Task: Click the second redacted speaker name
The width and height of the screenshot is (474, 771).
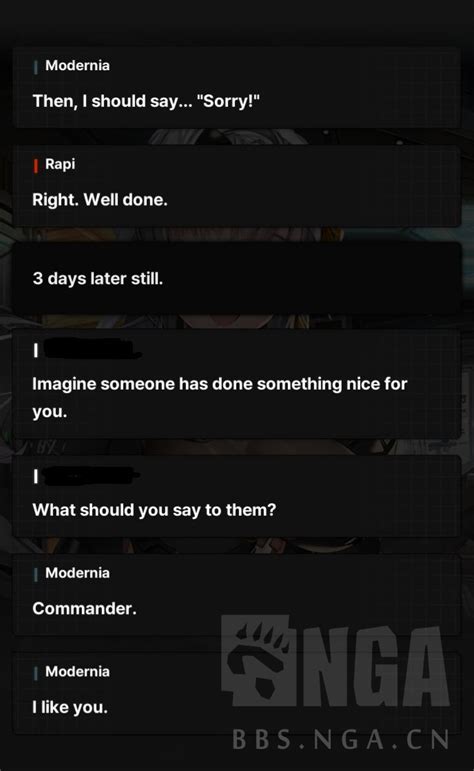Action: click(91, 475)
